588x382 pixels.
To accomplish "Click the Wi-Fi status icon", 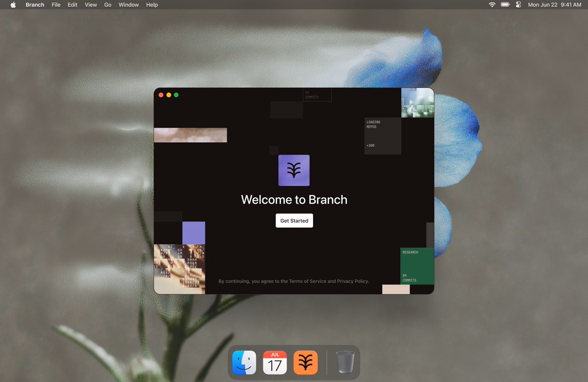I will (492, 5).
